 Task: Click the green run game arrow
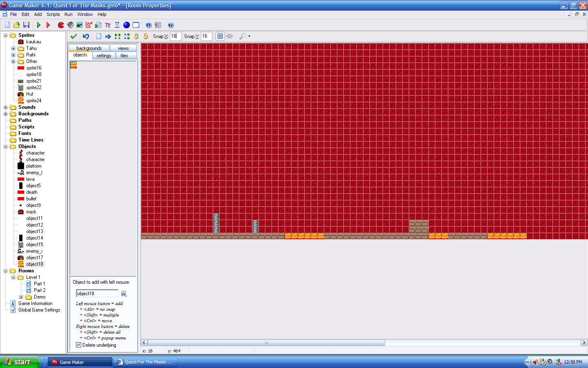pyautogui.click(x=39, y=25)
